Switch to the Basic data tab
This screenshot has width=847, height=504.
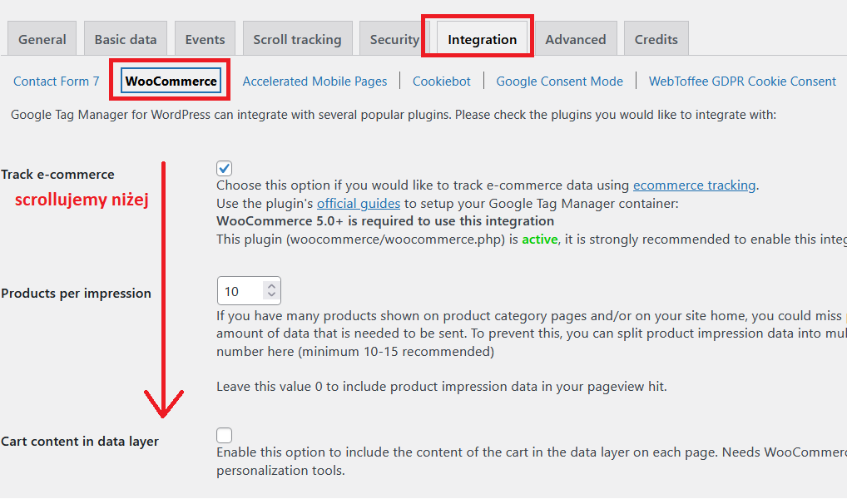125,39
